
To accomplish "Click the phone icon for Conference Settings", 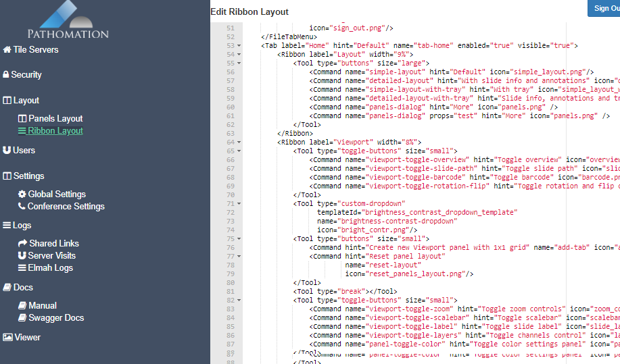I will (x=22, y=207).
